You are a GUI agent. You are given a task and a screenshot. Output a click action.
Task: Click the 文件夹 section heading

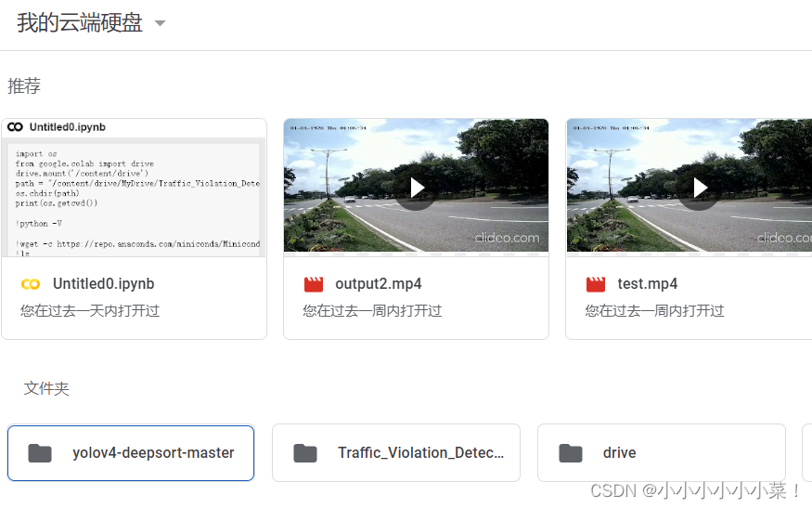[46, 388]
